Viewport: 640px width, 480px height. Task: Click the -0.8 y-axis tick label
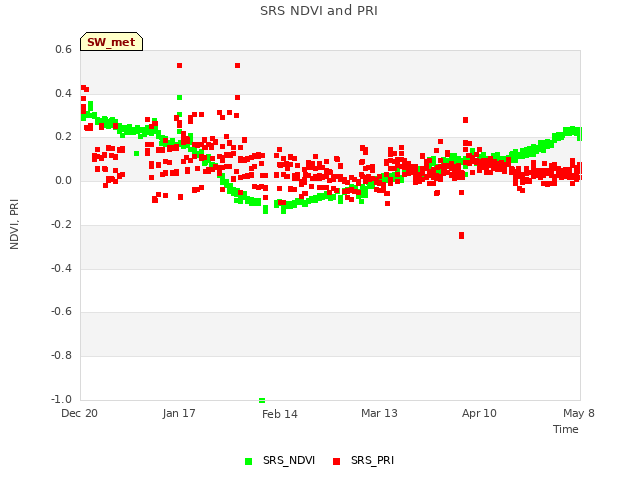[x=61, y=356]
